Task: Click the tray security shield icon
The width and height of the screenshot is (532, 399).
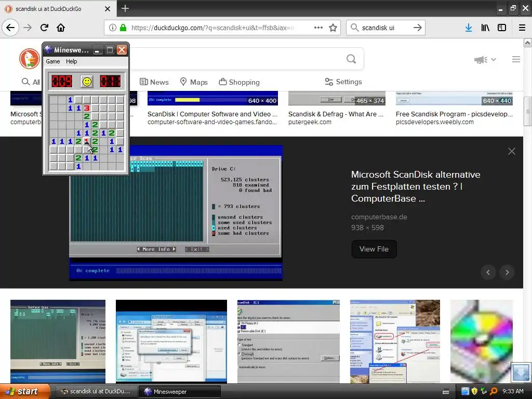Action: point(474,391)
